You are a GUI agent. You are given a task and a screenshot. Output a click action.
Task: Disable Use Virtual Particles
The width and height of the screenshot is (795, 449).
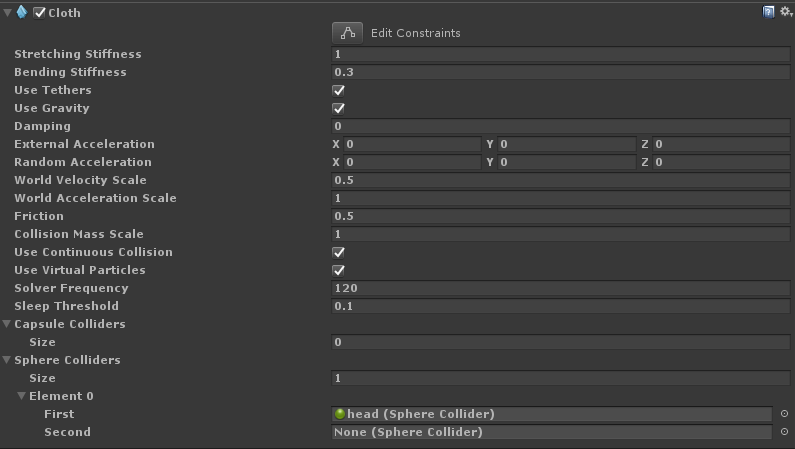338,271
